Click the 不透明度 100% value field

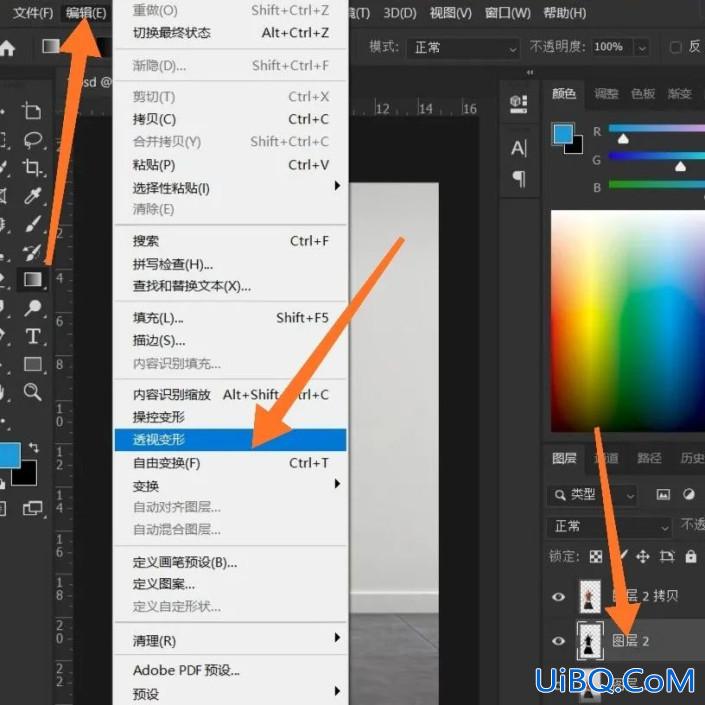[x=611, y=47]
